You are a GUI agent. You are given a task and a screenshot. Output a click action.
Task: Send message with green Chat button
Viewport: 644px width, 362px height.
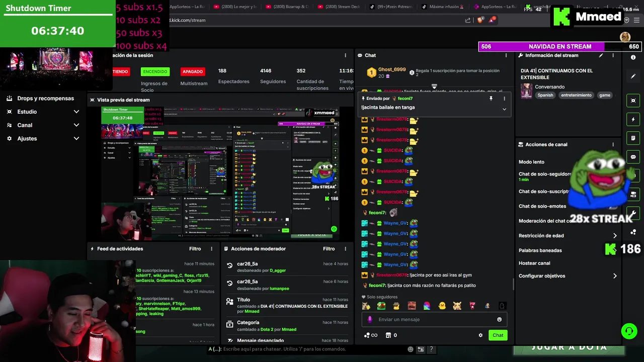pos(498,335)
